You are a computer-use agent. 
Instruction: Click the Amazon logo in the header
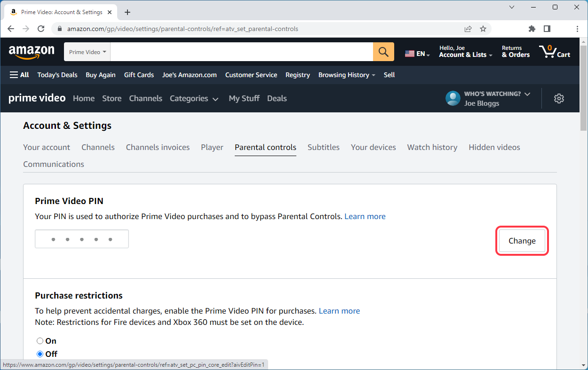pyautogui.click(x=32, y=52)
